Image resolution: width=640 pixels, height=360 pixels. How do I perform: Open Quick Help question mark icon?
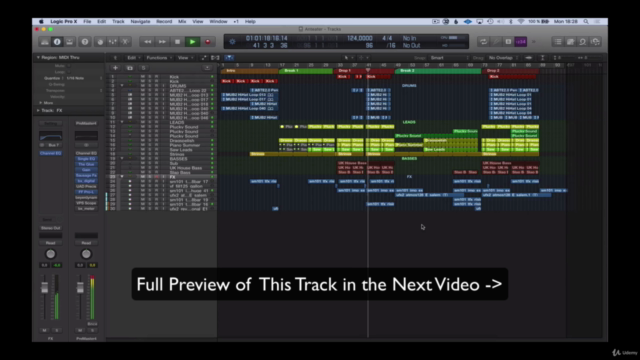click(x=84, y=42)
